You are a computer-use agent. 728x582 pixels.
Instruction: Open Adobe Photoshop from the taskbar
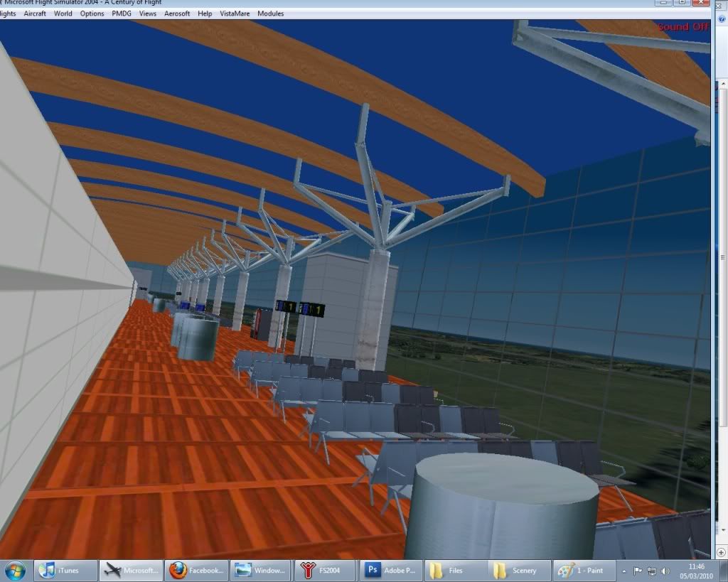[390, 570]
